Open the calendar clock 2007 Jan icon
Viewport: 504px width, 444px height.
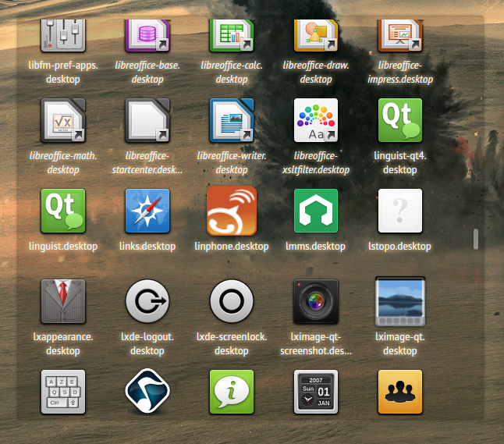point(316,392)
